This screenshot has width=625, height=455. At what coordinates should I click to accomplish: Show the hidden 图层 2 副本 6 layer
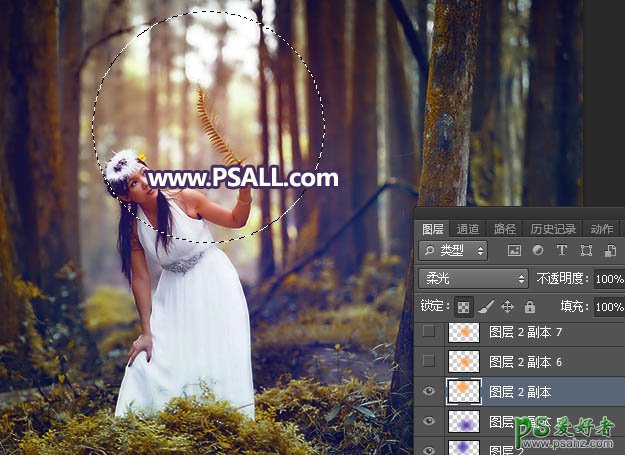pos(429,361)
